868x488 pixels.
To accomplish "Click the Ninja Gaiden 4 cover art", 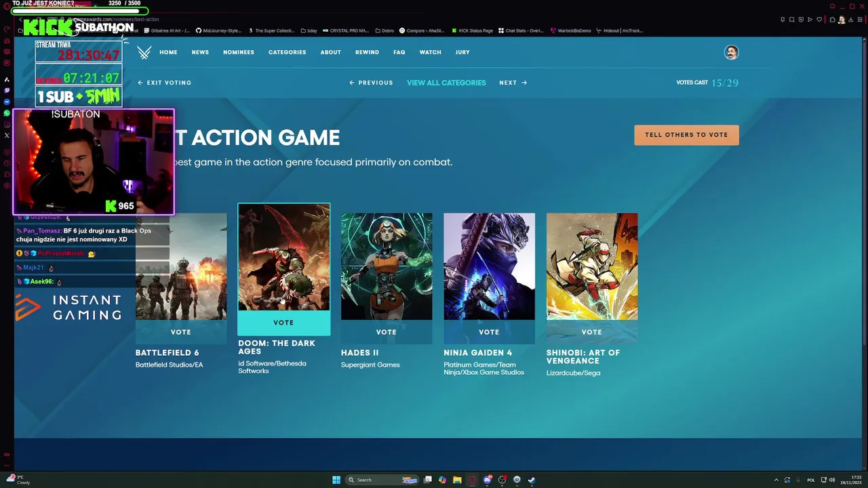I will [x=489, y=266].
